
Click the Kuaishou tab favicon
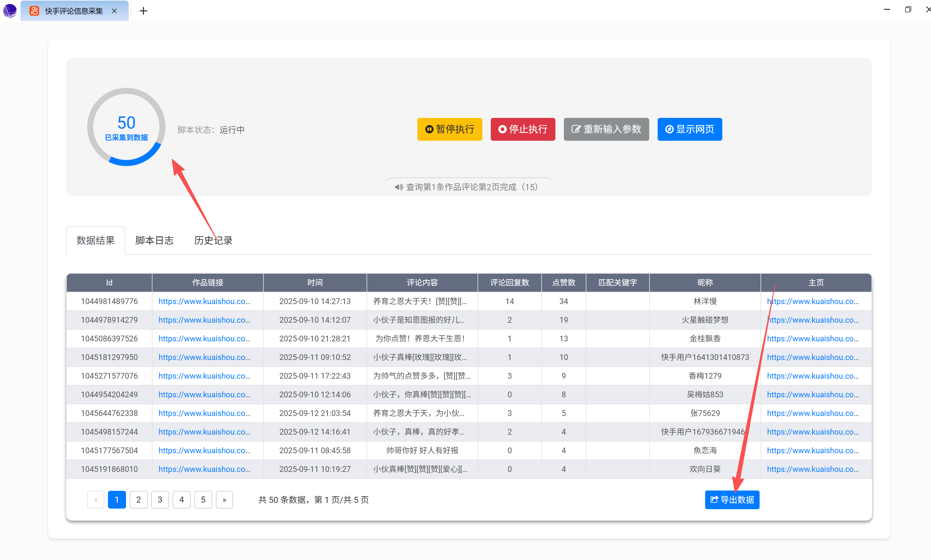pyautogui.click(x=34, y=11)
